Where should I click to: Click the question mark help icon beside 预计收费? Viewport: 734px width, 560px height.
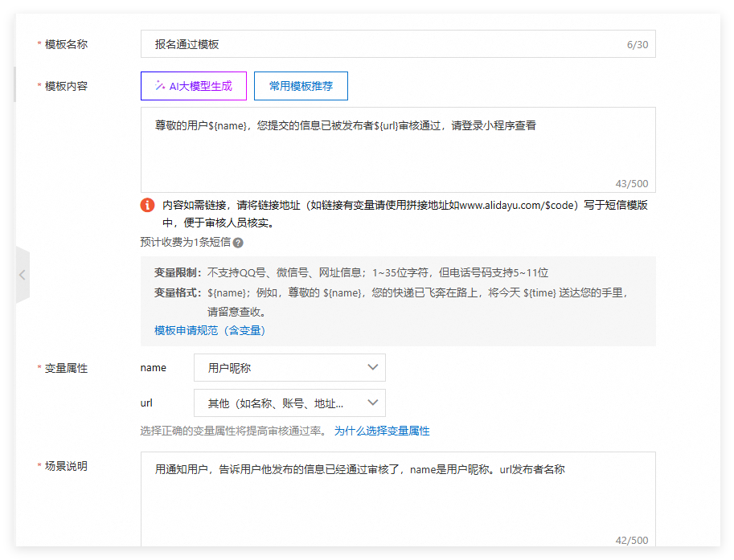[238, 243]
